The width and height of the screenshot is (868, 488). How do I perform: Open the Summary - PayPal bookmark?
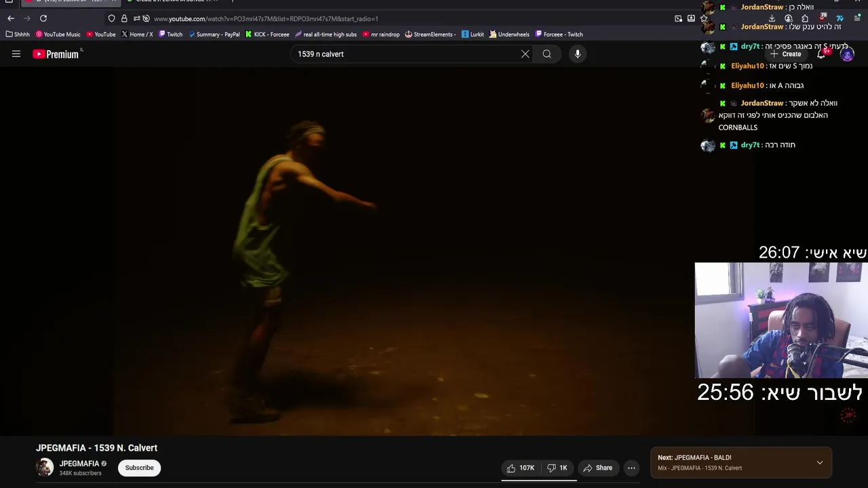pyautogui.click(x=214, y=34)
